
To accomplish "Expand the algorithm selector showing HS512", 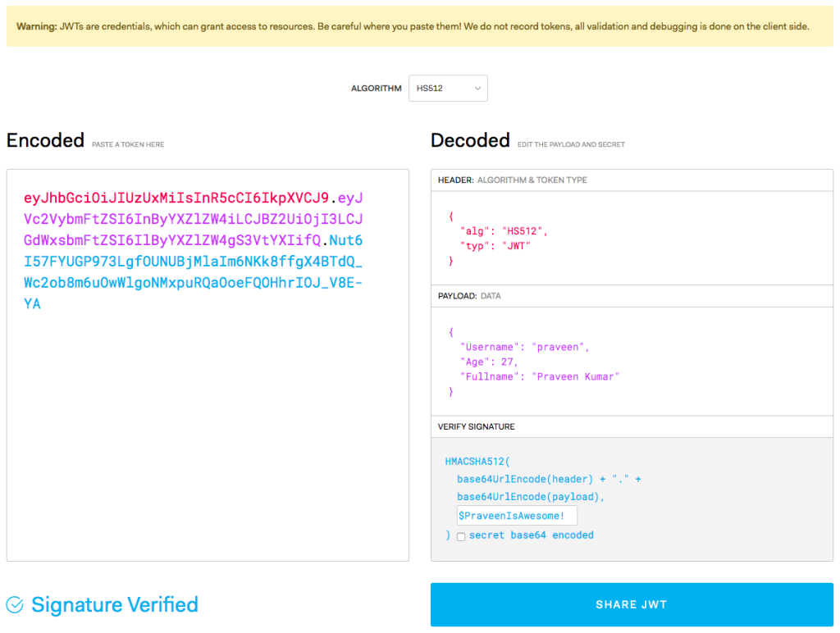I will [x=448, y=88].
